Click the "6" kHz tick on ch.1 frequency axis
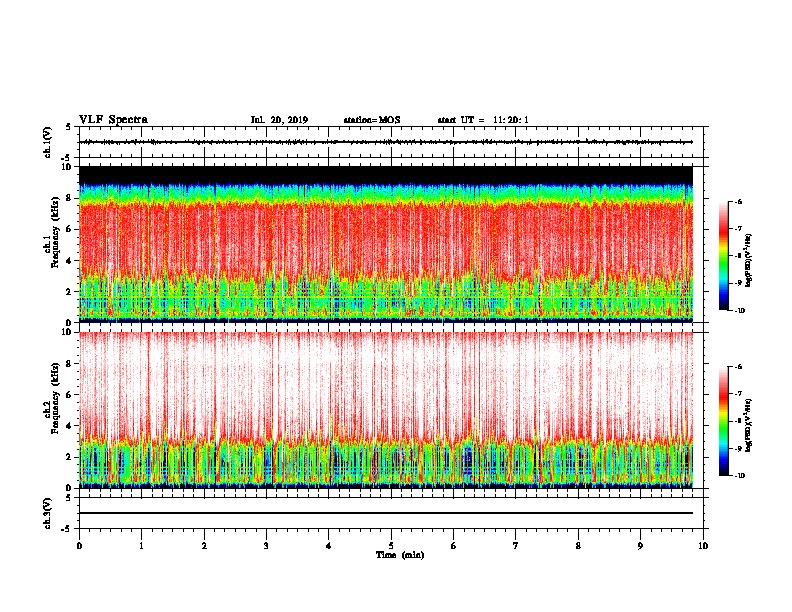This screenshot has height=612, width=792. tap(70, 229)
